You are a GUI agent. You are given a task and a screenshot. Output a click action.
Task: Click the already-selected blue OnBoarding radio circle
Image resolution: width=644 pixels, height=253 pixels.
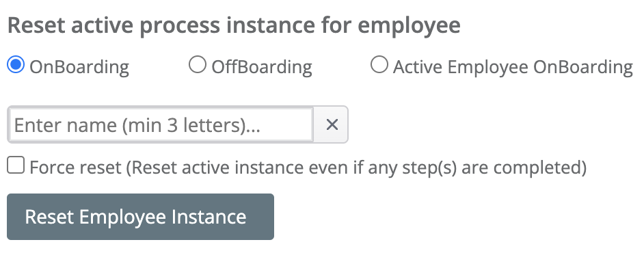click(16, 65)
